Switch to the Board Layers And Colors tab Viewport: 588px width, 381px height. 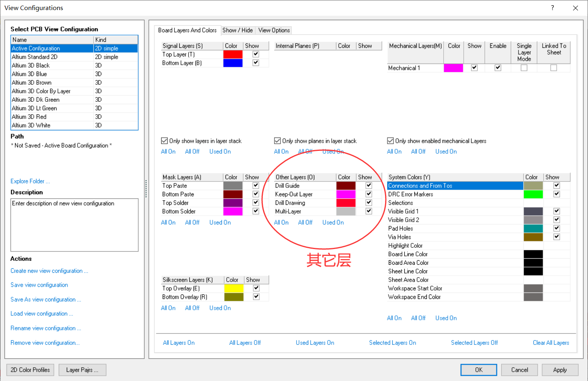(x=187, y=30)
